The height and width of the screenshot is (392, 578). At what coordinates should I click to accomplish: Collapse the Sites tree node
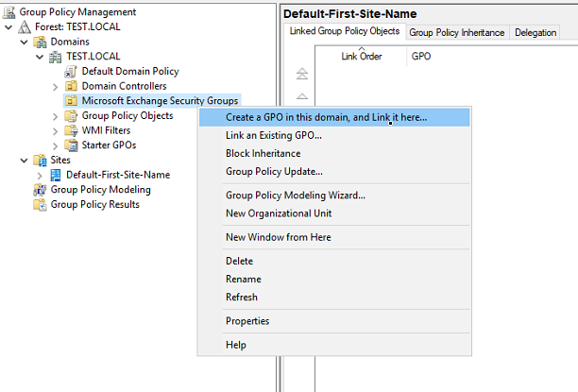click(24, 161)
